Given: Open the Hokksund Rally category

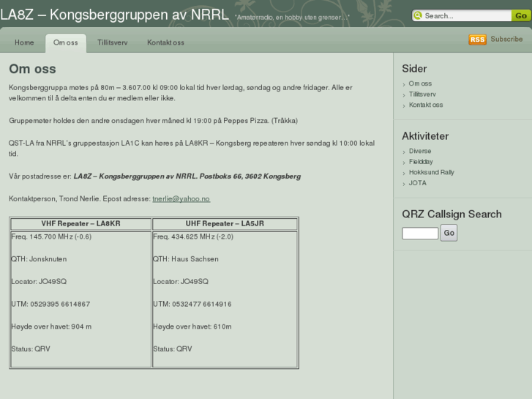Looking at the screenshot, I should [431, 172].
